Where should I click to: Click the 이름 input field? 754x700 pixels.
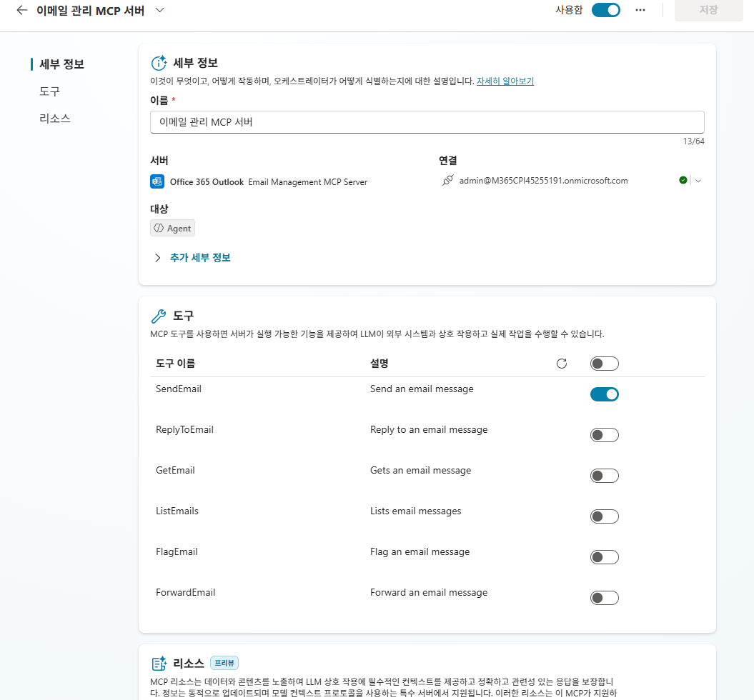pos(427,122)
